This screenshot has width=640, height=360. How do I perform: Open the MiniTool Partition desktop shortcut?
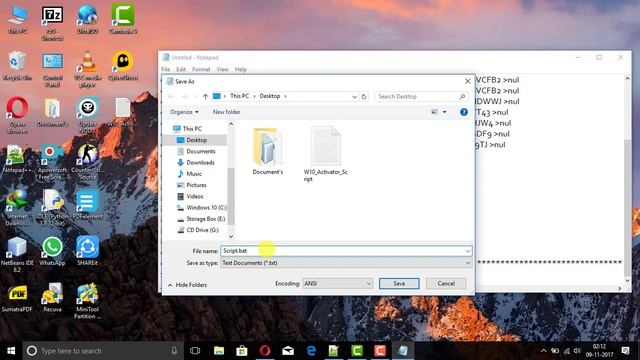pos(87,301)
